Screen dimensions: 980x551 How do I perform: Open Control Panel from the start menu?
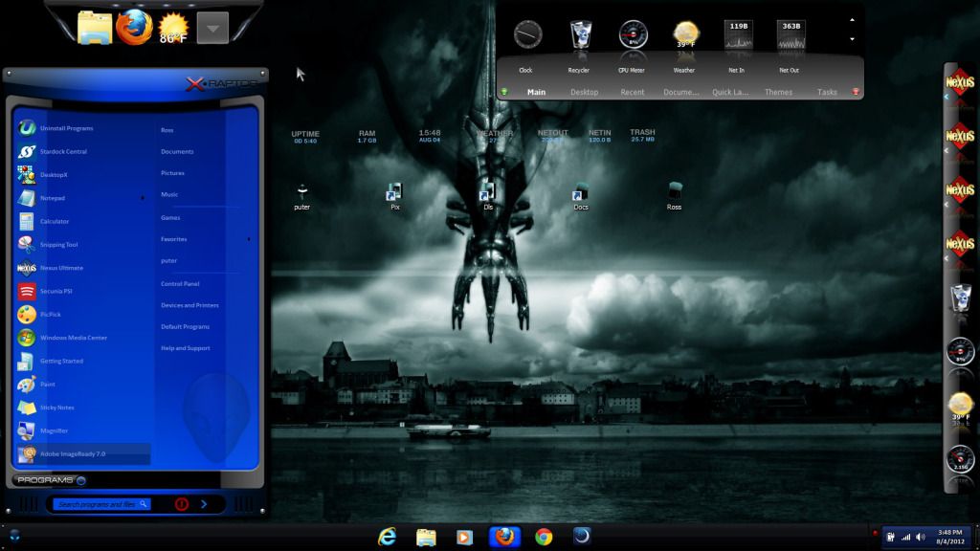[180, 283]
